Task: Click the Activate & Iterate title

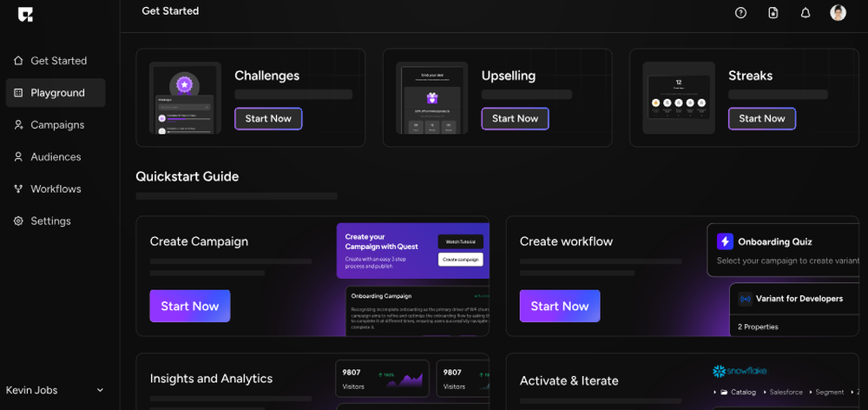Action: coord(569,380)
